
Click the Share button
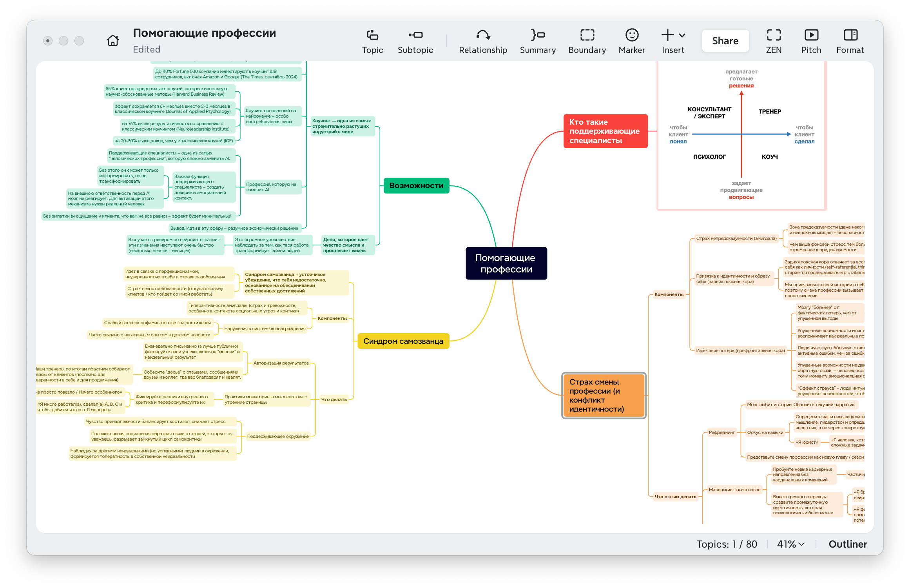coord(725,41)
